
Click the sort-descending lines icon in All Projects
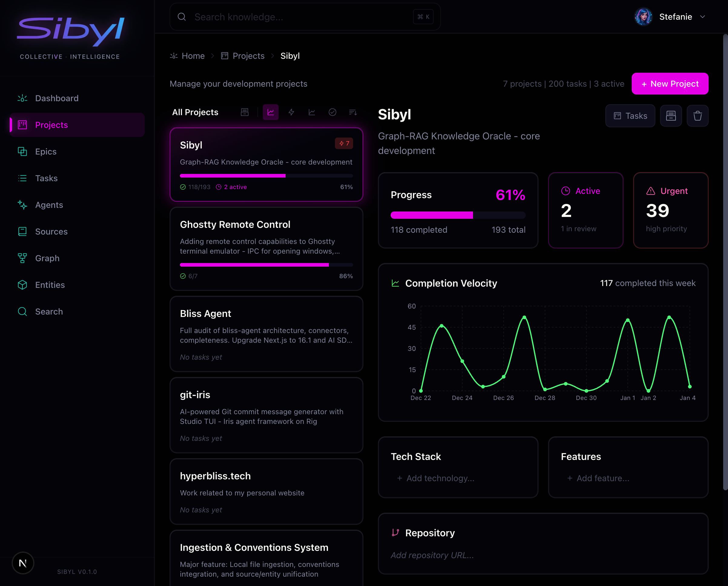(352, 112)
